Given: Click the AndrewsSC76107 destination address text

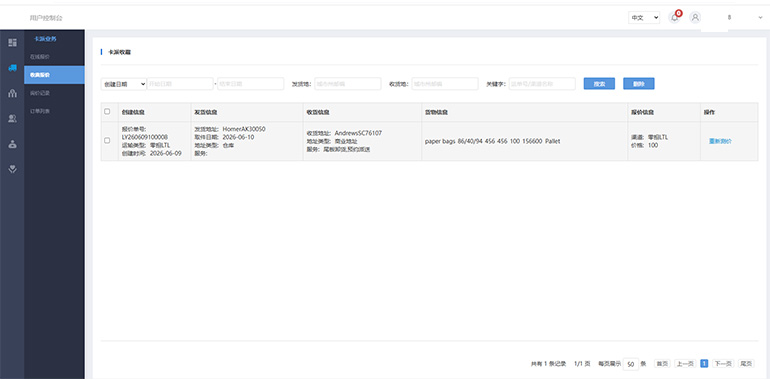Looking at the screenshot, I should click(358, 133).
